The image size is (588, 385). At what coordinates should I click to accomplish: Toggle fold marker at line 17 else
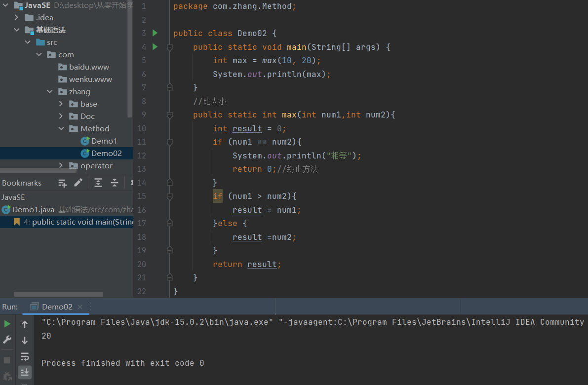tap(169, 223)
